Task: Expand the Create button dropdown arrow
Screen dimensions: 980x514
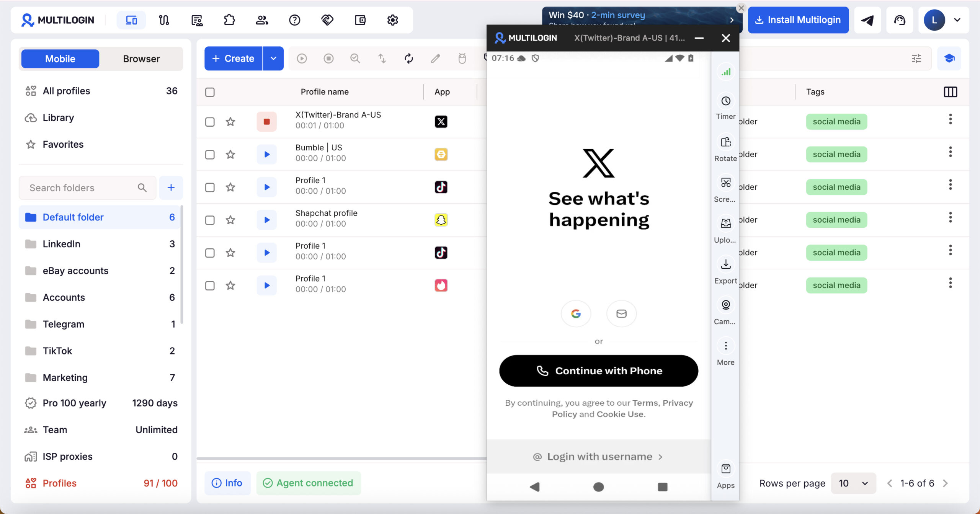Action: coord(273,59)
